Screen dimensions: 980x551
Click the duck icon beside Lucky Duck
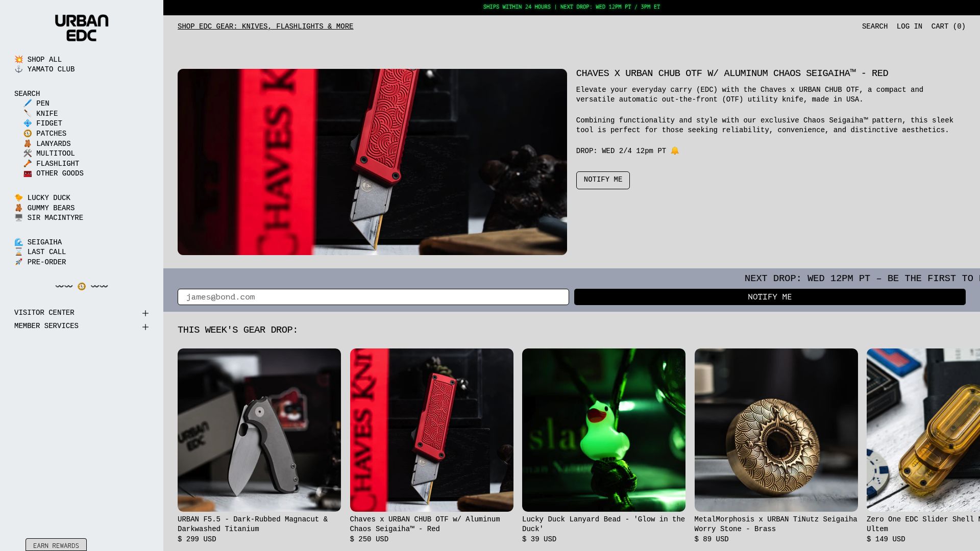pyautogui.click(x=19, y=198)
